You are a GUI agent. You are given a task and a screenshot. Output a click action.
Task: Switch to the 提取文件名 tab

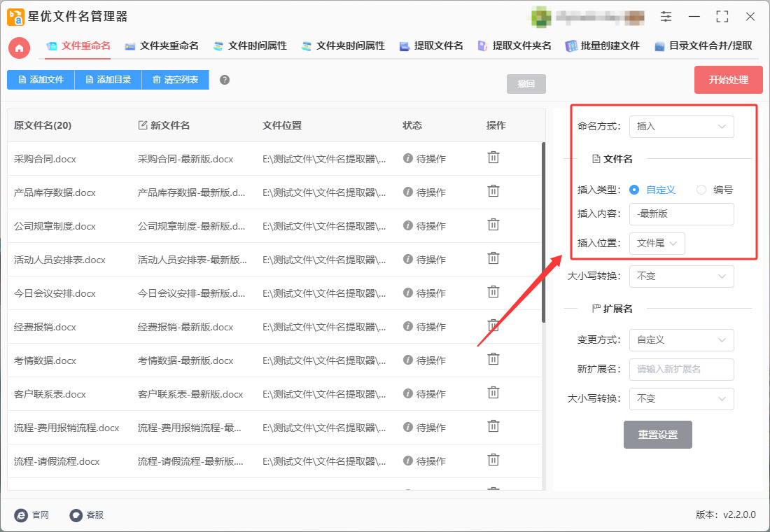pyautogui.click(x=431, y=46)
